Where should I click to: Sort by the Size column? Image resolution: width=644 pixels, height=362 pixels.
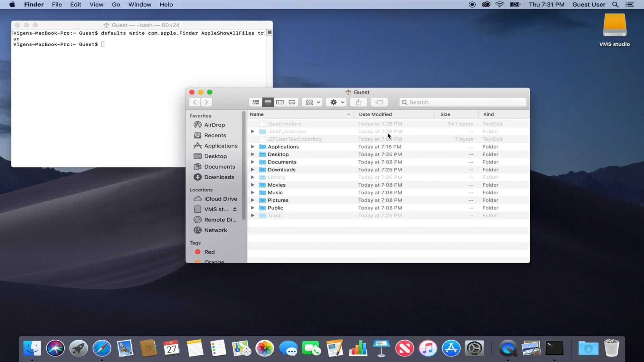(x=457, y=114)
